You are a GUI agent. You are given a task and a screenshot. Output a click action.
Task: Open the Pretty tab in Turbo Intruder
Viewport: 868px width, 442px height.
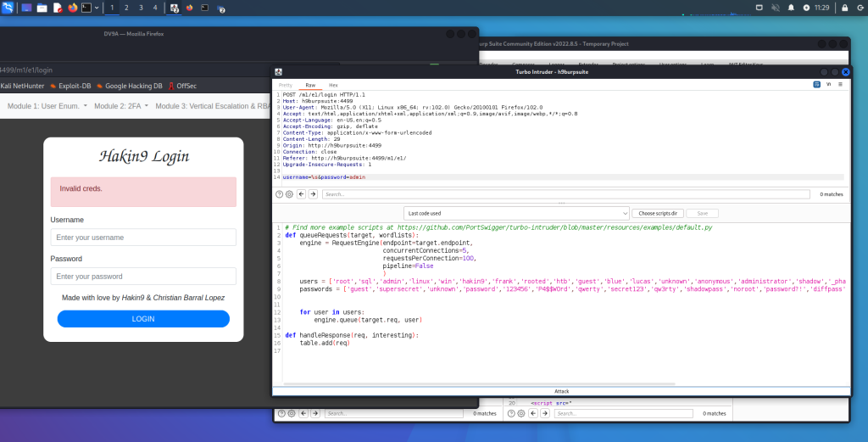[x=285, y=86]
